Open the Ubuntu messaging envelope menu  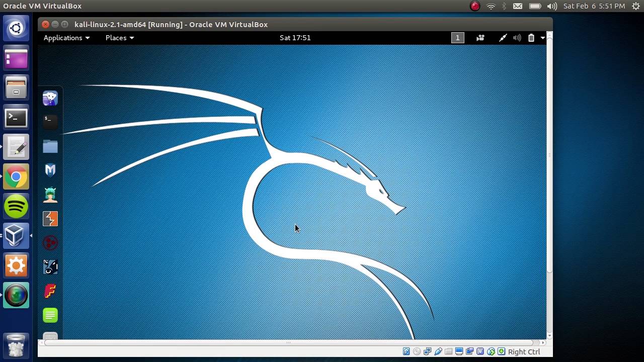pyautogui.click(x=518, y=6)
